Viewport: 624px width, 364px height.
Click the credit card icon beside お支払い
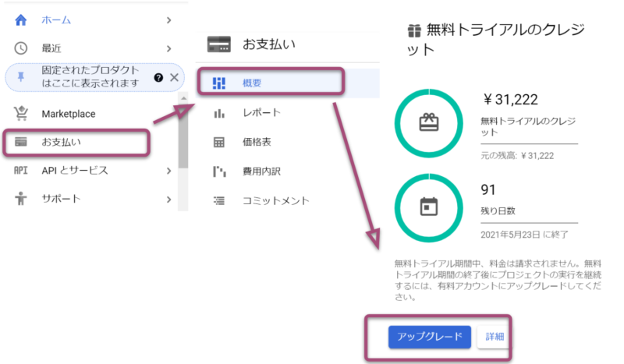click(21, 142)
